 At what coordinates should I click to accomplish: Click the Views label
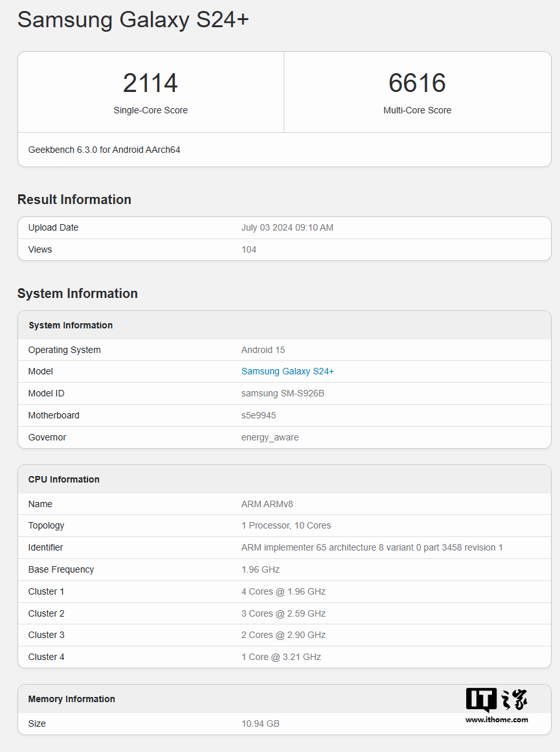pos(40,249)
